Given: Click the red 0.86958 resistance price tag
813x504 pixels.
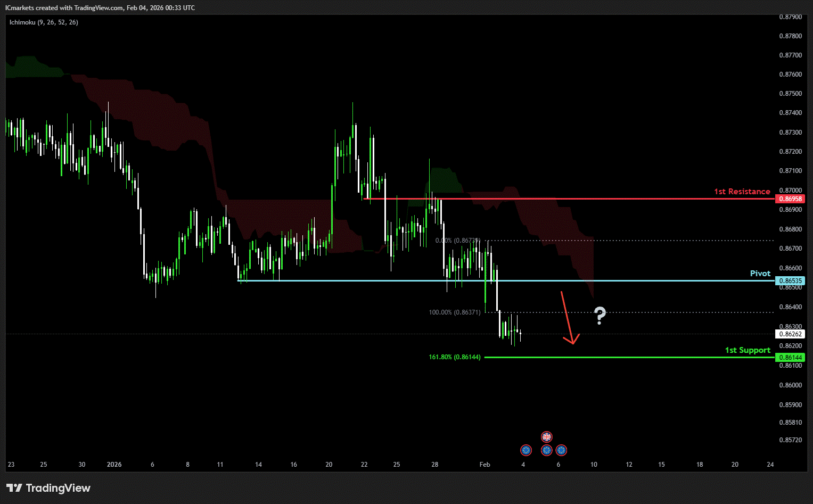Looking at the screenshot, I should click(791, 199).
